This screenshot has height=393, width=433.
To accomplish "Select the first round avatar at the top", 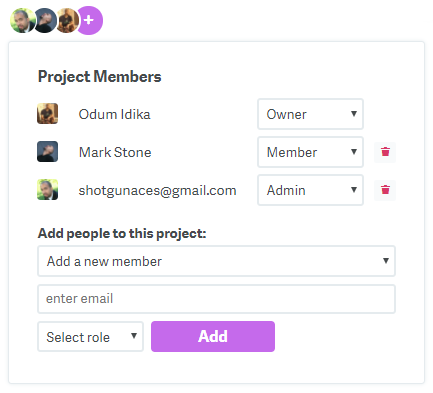I will pyautogui.click(x=23, y=20).
